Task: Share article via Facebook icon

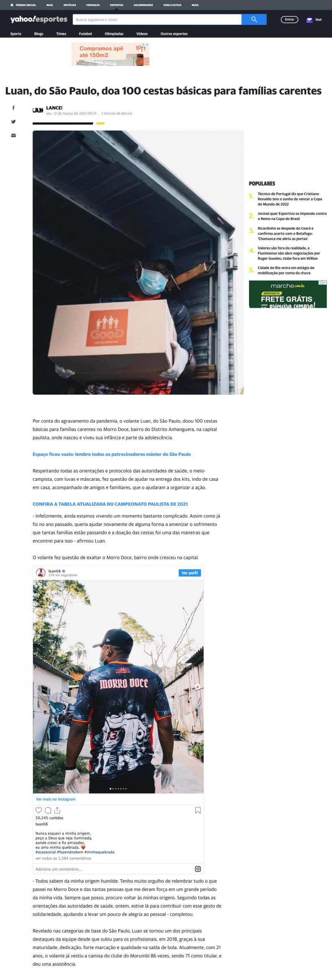Action: click(x=13, y=108)
